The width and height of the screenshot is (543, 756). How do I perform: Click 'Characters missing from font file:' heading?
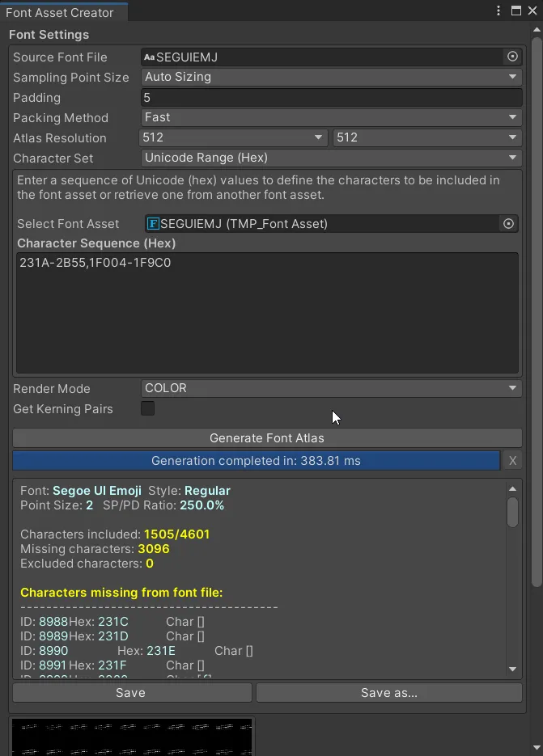(x=121, y=593)
